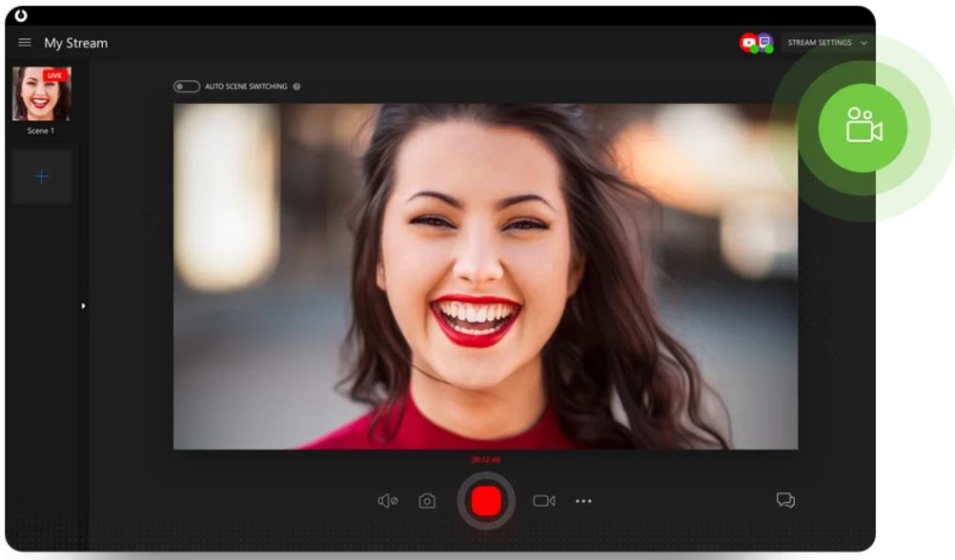Screen dimensions: 955x560
Task: Click the YouTube streaming destination icon
Action: click(x=748, y=41)
